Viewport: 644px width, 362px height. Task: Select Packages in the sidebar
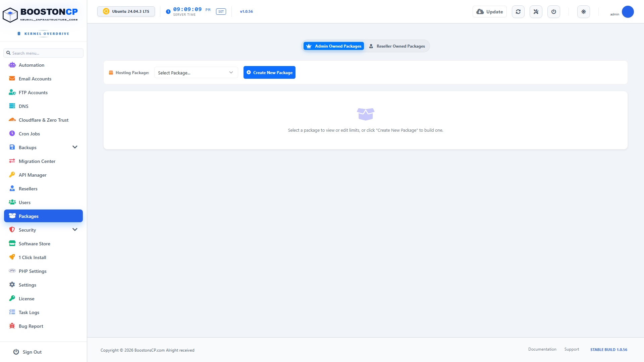[x=43, y=216]
